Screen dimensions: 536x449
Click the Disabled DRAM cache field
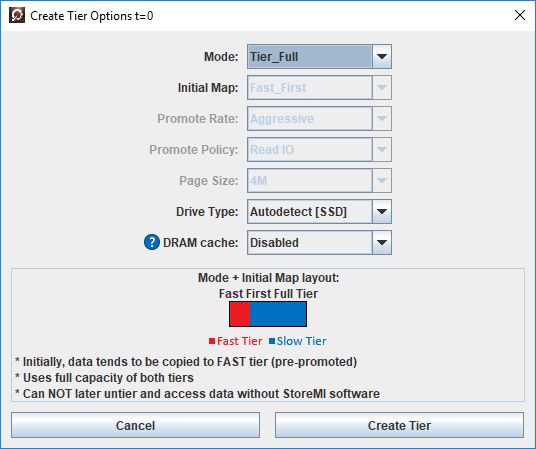[x=310, y=243]
